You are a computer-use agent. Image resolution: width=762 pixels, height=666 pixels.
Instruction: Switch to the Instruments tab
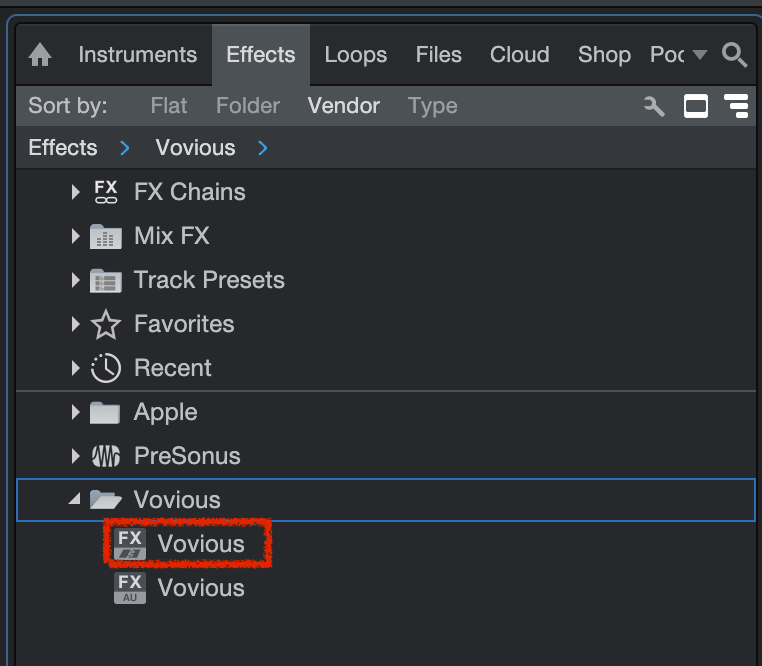click(137, 55)
